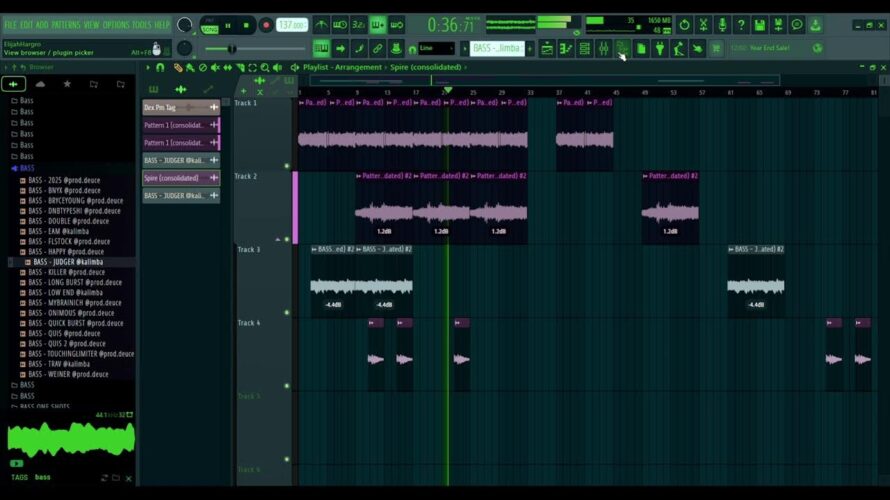The height and width of the screenshot is (500, 890).
Task: Toggle the metronome icon
Action: tap(321, 25)
